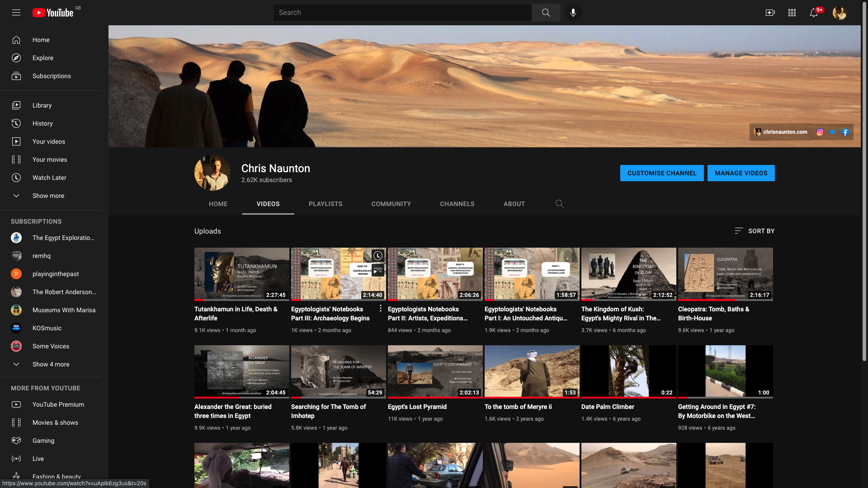The width and height of the screenshot is (868, 488).
Task: Click the Instagram icon on the banner
Action: [820, 132]
